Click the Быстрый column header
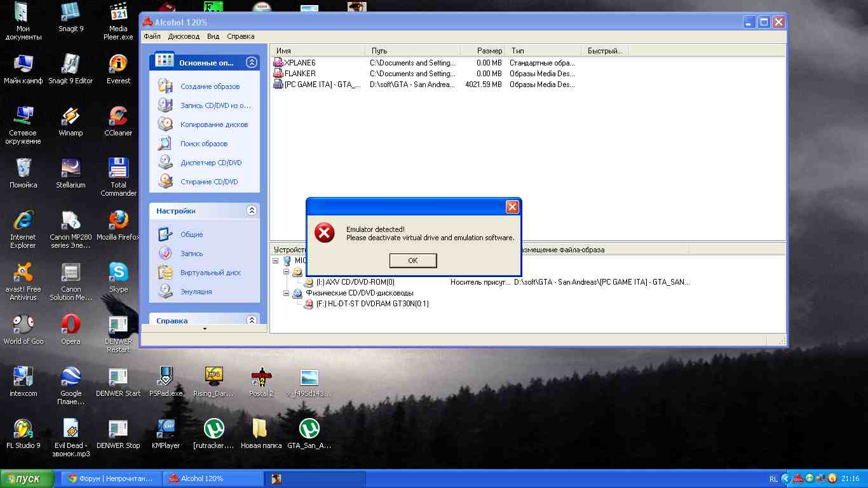Screen dimensions: 868x488 tap(604, 50)
